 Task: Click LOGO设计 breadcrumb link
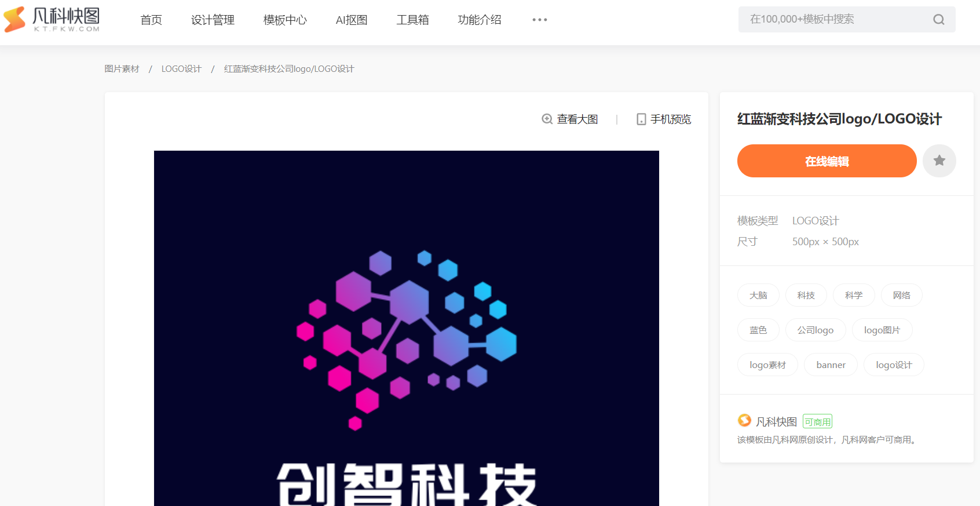tap(181, 69)
